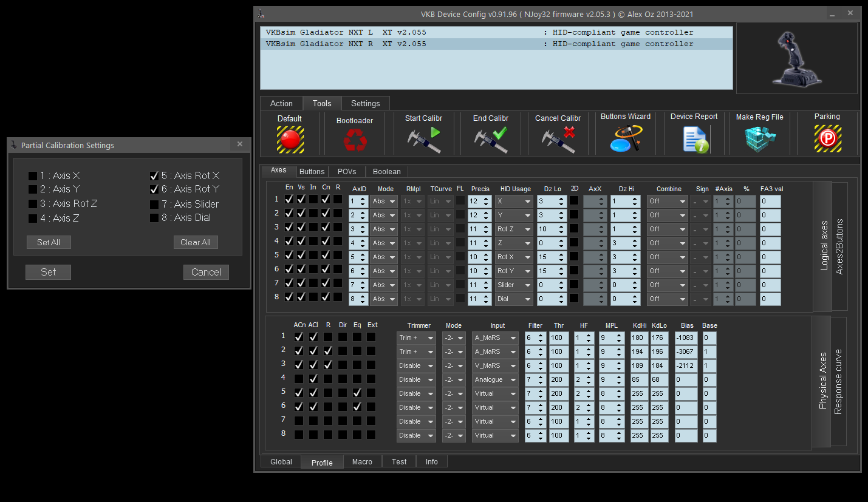The image size is (868, 502).
Task: Confirm with the Set button
Action: (x=49, y=272)
